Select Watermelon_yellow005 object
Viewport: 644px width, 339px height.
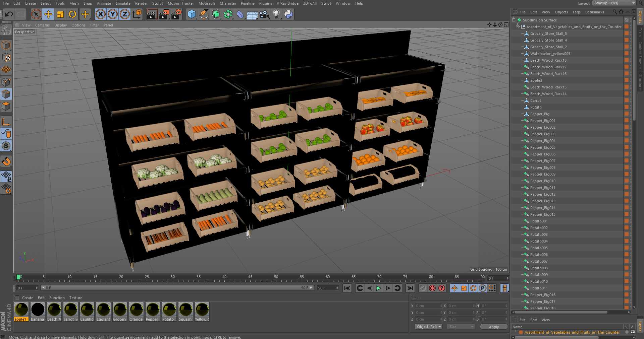(x=550, y=54)
